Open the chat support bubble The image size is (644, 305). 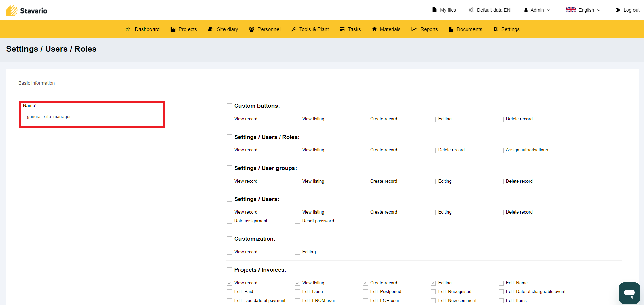click(629, 293)
